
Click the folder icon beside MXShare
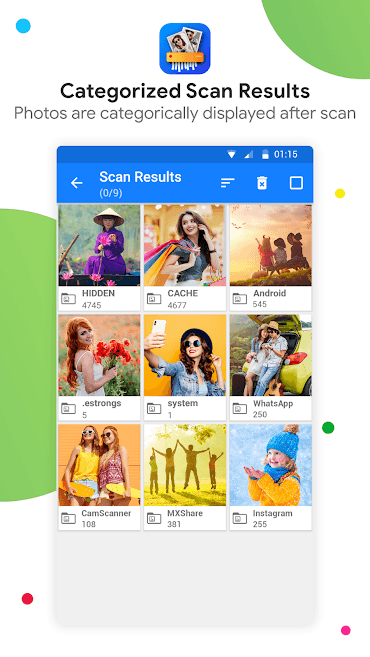click(x=154, y=518)
